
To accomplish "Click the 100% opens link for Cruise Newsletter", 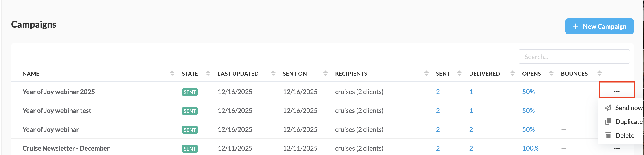I will (530, 148).
